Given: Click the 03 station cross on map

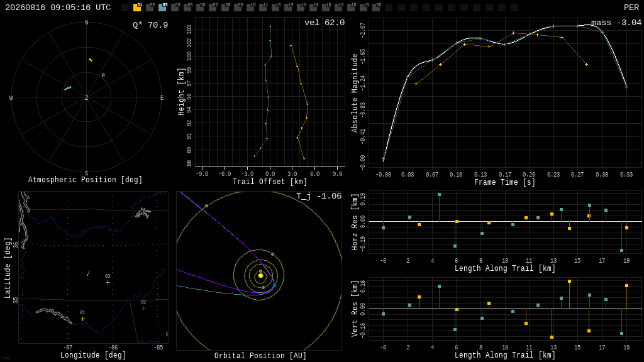Looking at the screenshot, I should 108,282.
